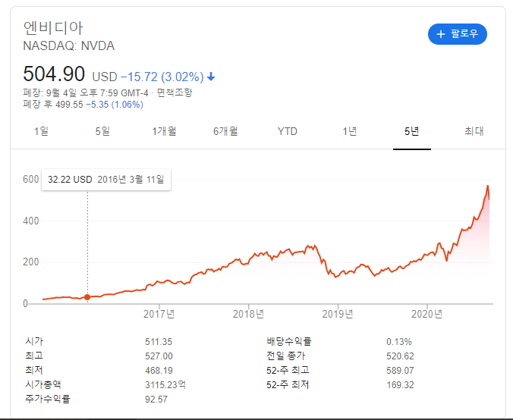Image resolution: width=513 pixels, height=420 pixels.
Task: Click the NASDAQ: NVDA ticker text
Action: point(69,46)
